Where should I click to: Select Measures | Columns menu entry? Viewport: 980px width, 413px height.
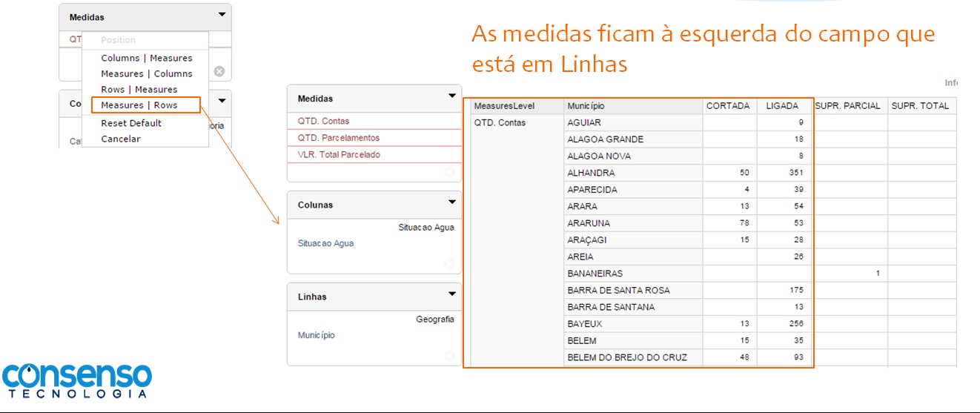point(146,73)
